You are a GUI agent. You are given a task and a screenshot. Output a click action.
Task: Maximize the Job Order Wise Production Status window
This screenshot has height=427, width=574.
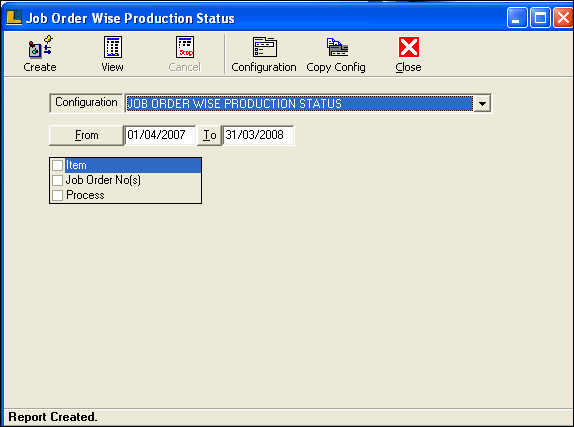point(540,18)
